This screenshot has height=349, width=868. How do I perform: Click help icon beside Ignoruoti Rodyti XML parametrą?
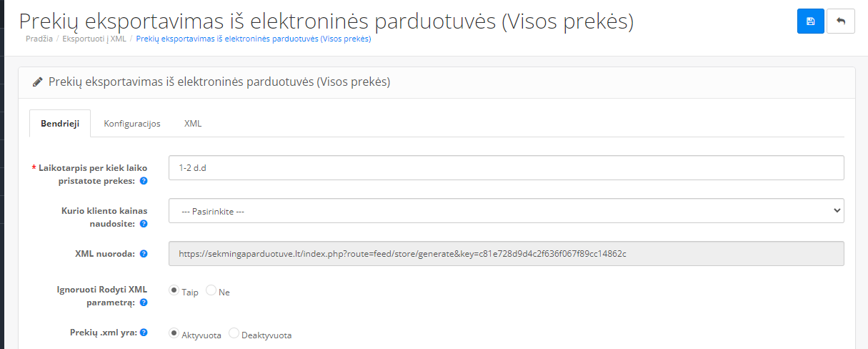[x=144, y=303]
